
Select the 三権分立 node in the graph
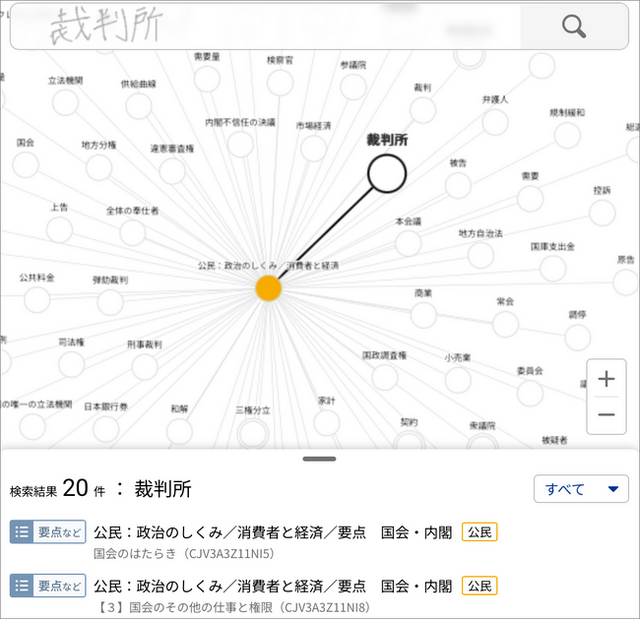pyautogui.click(x=252, y=433)
